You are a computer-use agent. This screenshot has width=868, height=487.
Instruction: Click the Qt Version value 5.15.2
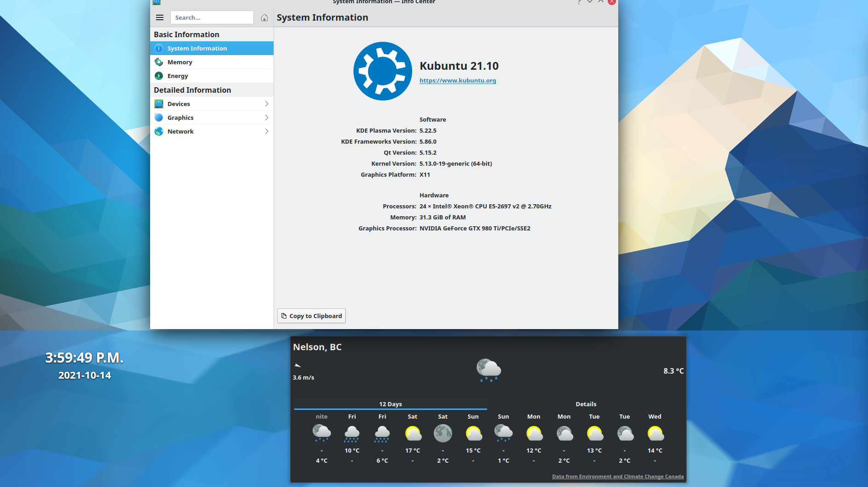click(428, 152)
